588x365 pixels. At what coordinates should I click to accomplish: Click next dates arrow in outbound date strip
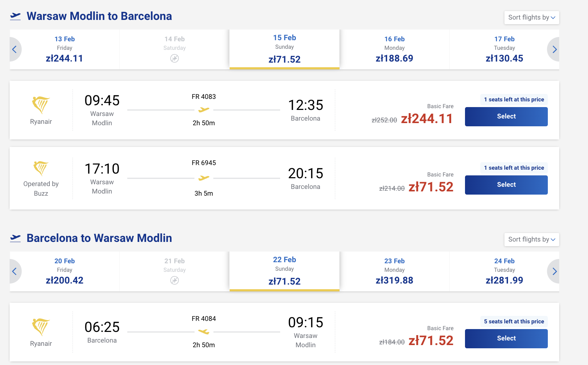tap(554, 49)
